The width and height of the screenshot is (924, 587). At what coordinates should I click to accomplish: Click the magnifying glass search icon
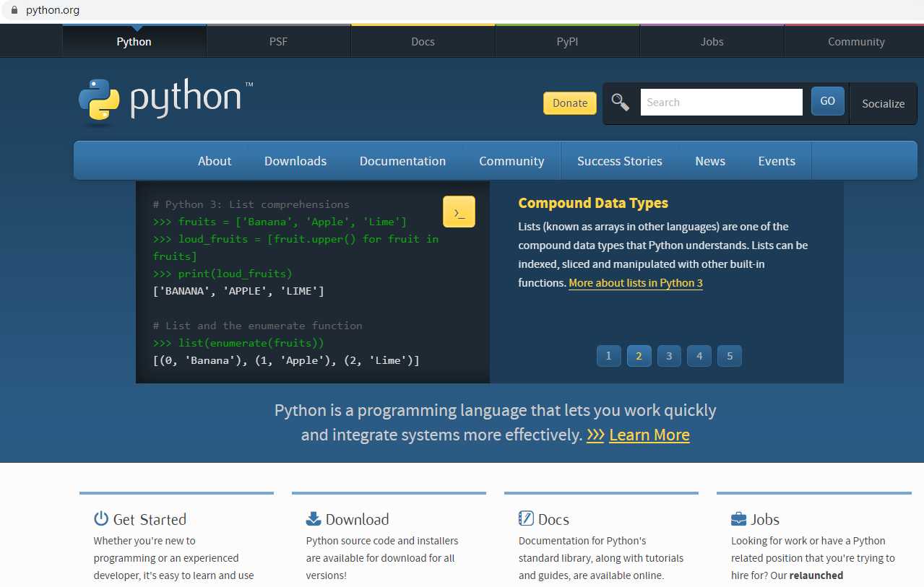click(620, 102)
